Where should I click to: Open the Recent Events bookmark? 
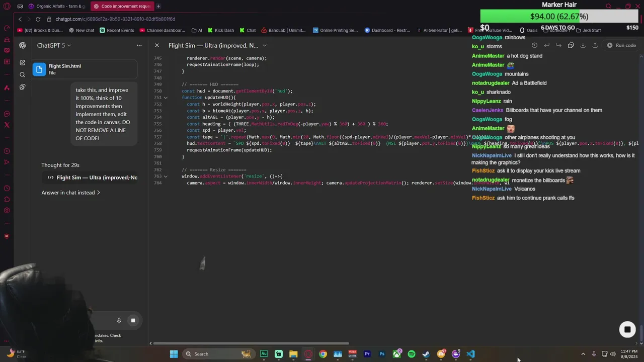(x=117, y=30)
